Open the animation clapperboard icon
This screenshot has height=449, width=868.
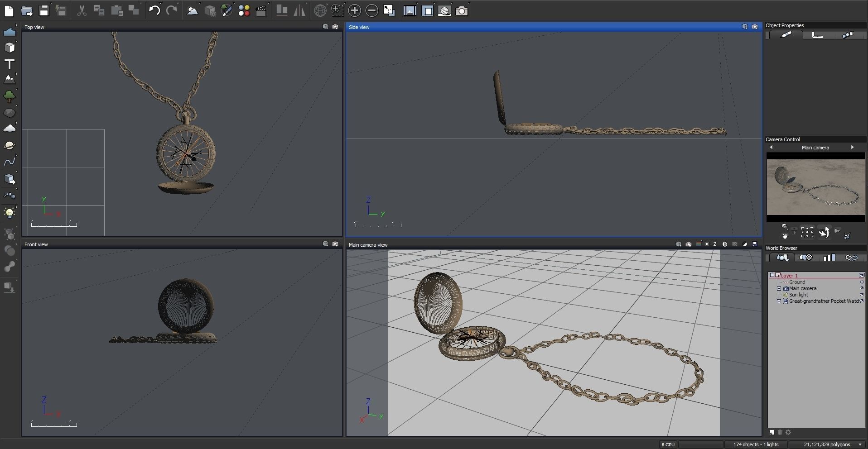pyautogui.click(x=261, y=10)
